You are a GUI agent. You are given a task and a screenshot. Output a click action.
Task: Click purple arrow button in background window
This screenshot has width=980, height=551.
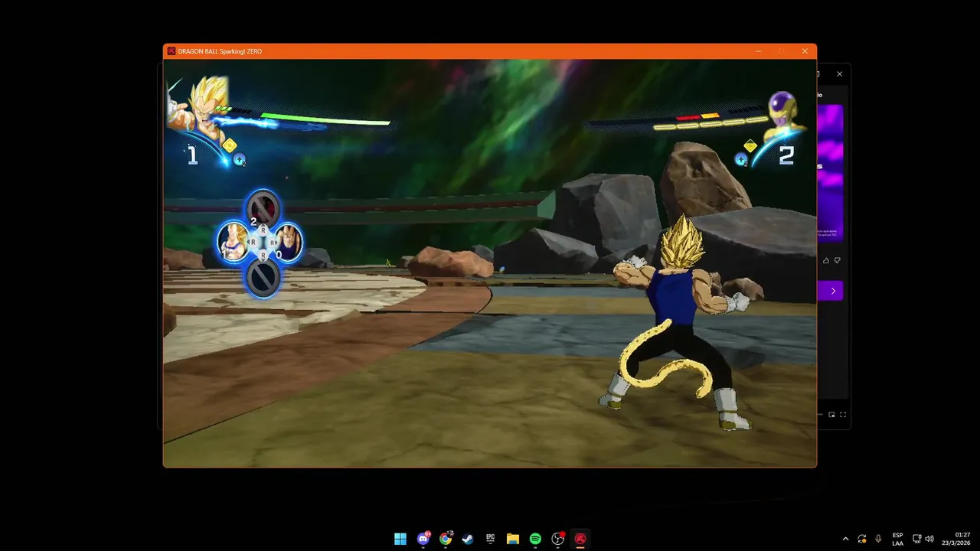click(831, 291)
